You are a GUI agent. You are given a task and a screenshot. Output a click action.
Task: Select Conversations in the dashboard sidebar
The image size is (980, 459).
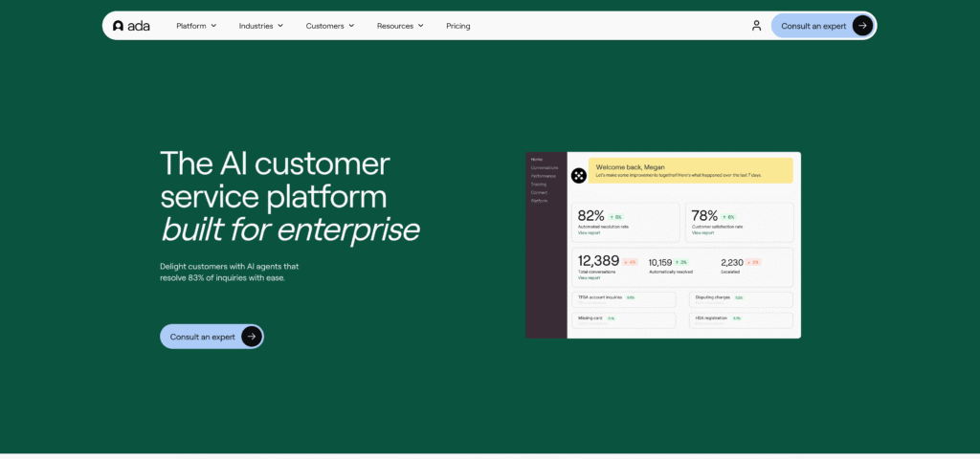[x=544, y=167]
